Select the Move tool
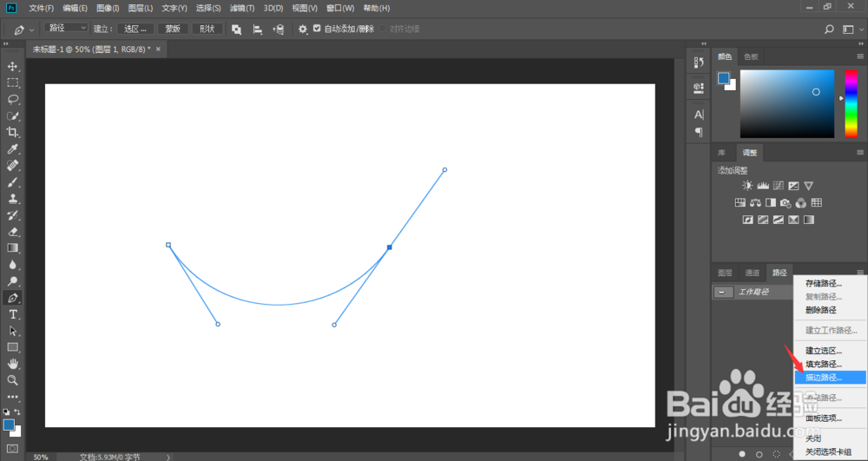This screenshot has height=461, width=868. tap(13, 66)
